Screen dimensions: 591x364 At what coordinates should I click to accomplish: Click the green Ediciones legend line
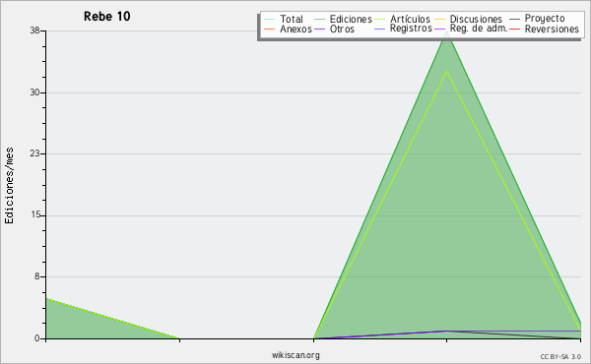point(319,20)
